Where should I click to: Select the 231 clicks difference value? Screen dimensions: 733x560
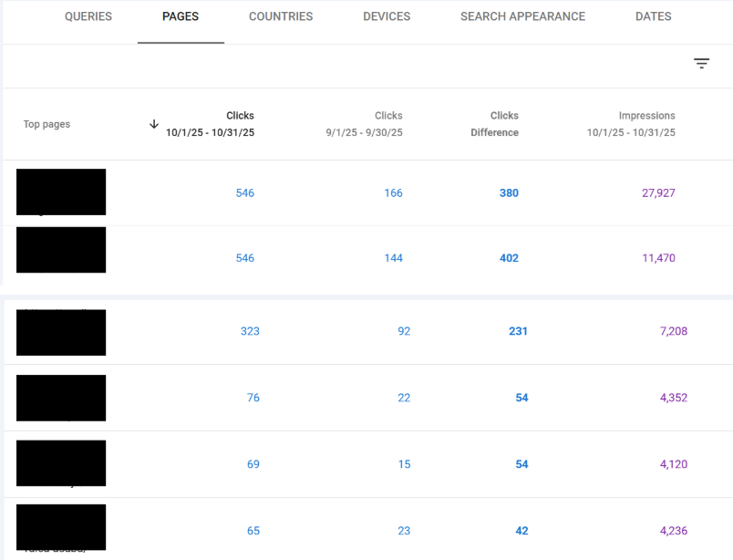[x=518, y=331]
